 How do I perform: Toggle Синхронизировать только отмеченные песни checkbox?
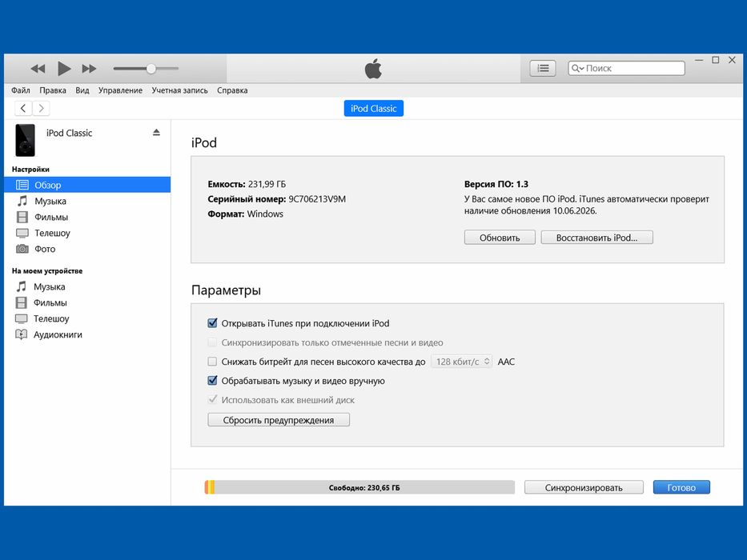tap(212, 342)
